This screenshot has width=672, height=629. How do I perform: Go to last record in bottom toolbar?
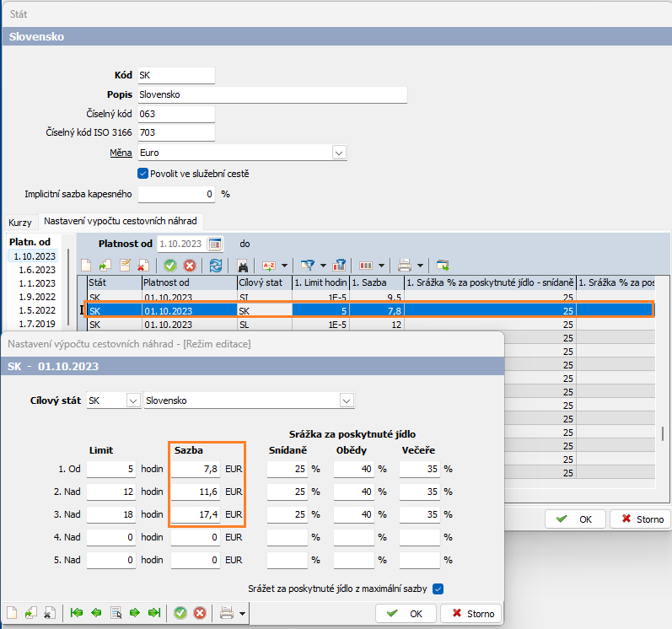154,613
